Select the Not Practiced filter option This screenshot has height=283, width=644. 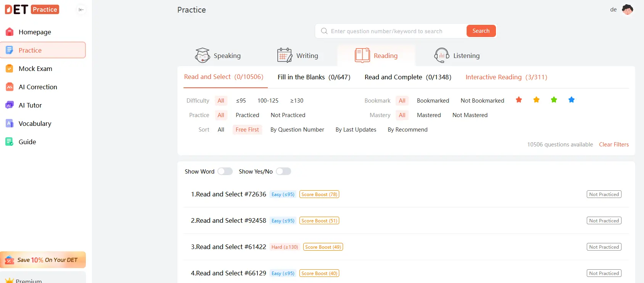click(x=288, y=115)
